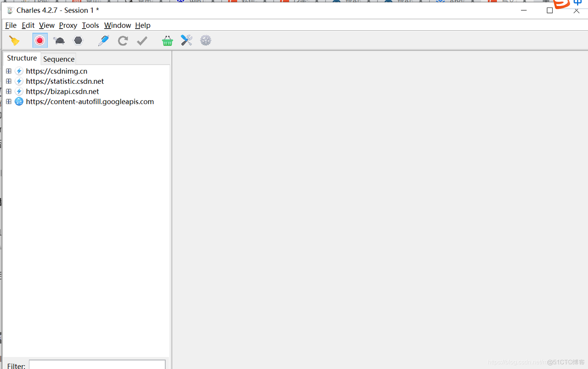The image size is (588, 369).
Task: Open Tools via wrench and screwdriver icon
Action: [186, 41]
